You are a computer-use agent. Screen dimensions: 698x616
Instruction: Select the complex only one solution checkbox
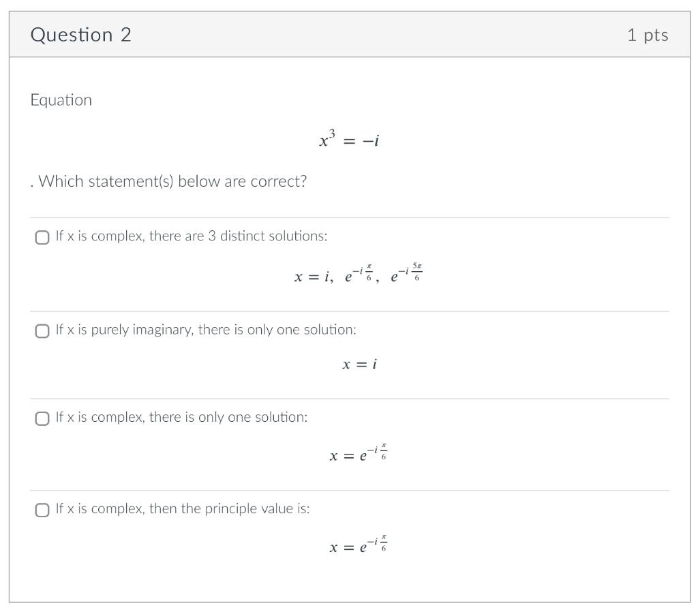click(x=42, y=418)
